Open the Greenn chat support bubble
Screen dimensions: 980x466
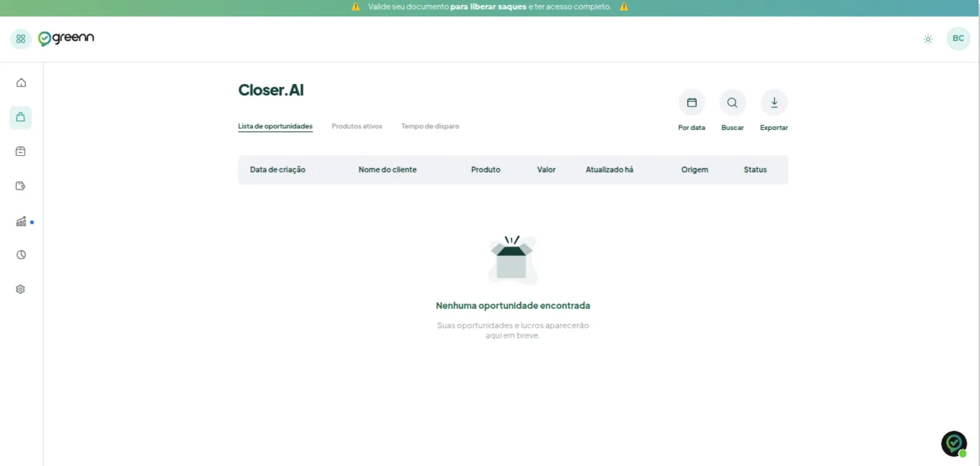(x=954, y=444)
